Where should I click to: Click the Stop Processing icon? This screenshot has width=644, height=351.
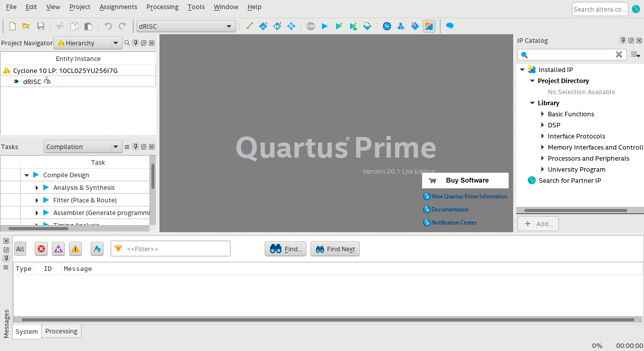click(x=311, y=26)
